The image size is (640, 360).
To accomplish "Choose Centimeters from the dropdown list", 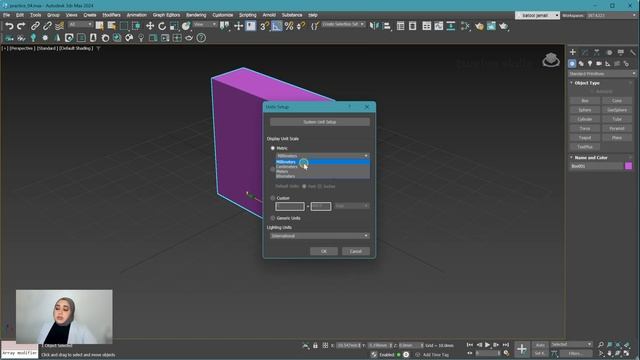I will click(x=322, y=167).
